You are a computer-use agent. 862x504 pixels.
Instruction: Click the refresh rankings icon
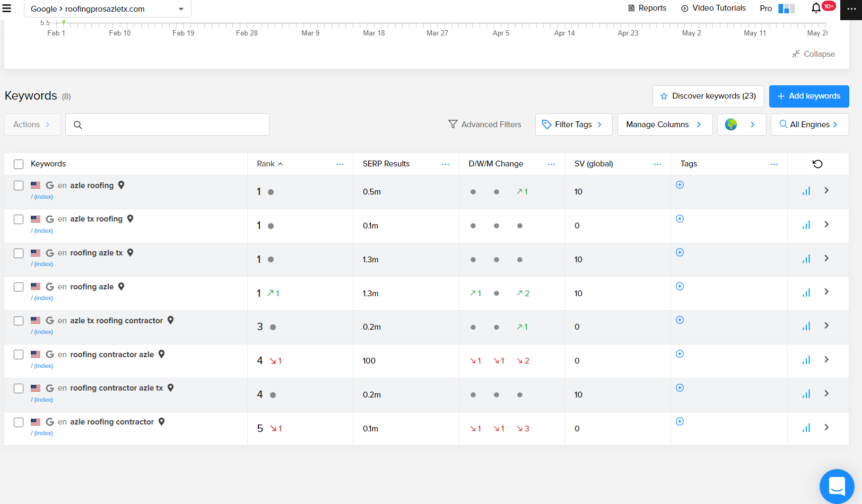(817, 164)
